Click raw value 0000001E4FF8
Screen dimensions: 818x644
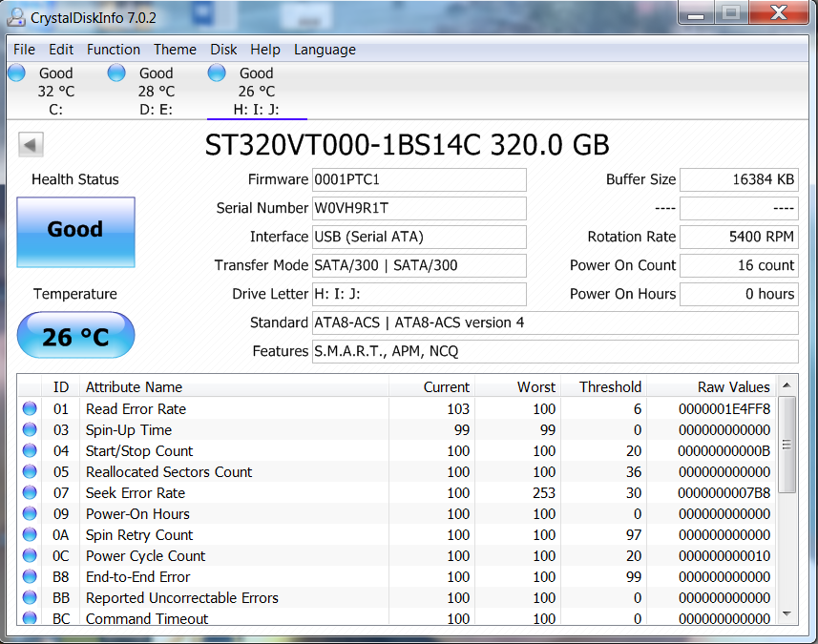(724, 409)
